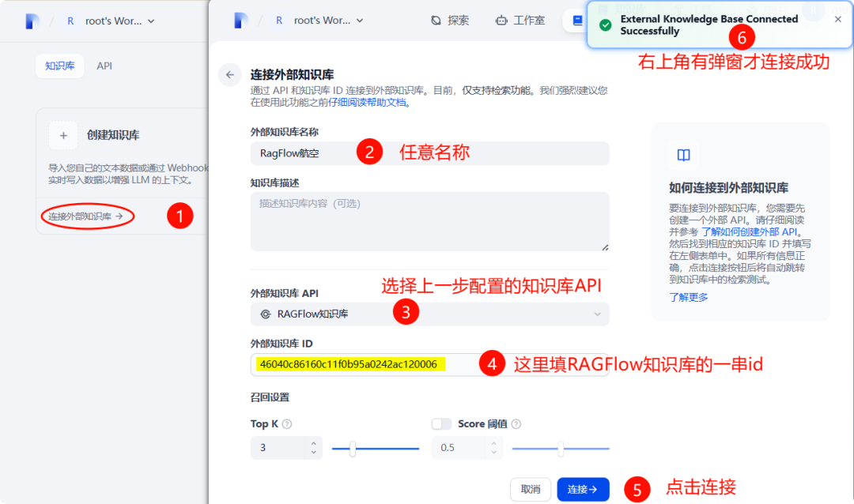Screen dimensions: 854x504
Task: Close the success notification toast
Action: point(837,20)
